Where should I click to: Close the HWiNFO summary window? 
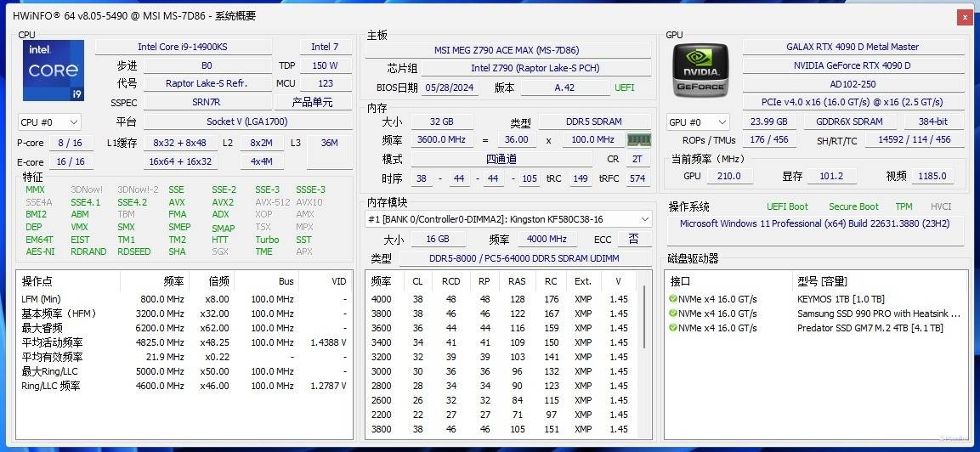tap(966, 17)
